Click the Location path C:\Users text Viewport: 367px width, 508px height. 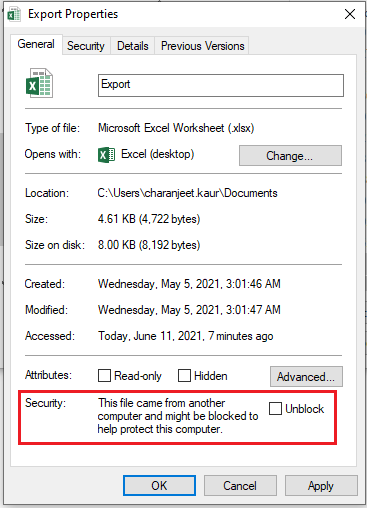187,193
